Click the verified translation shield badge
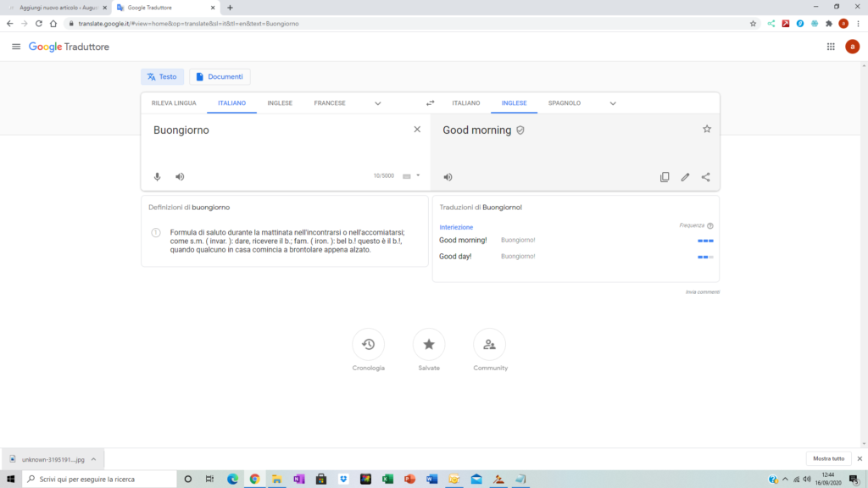Screen dimensions: 868x488 520,130
